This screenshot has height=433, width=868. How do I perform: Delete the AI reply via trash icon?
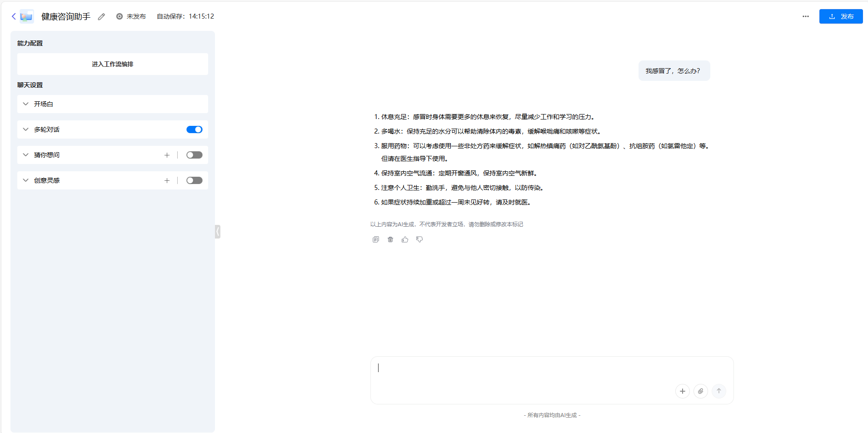click(x=390, y=239)
